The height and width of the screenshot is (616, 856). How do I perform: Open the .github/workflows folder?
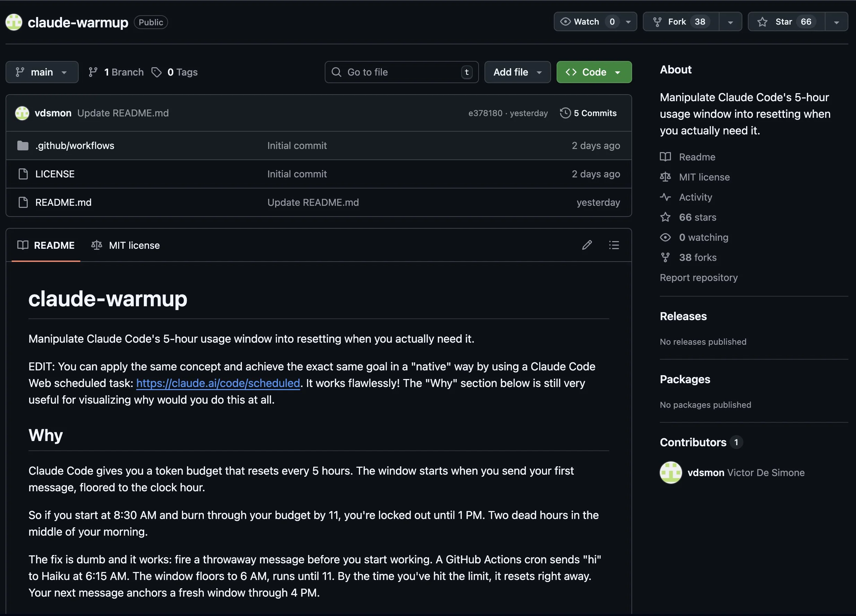click(x=75, y=146)
